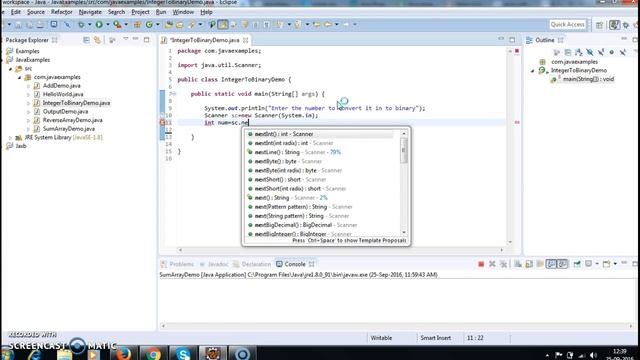Screen dimensions: 640x360
Task: Click the Search flashlight toolbar icon
Action: [x=191, y=25]
